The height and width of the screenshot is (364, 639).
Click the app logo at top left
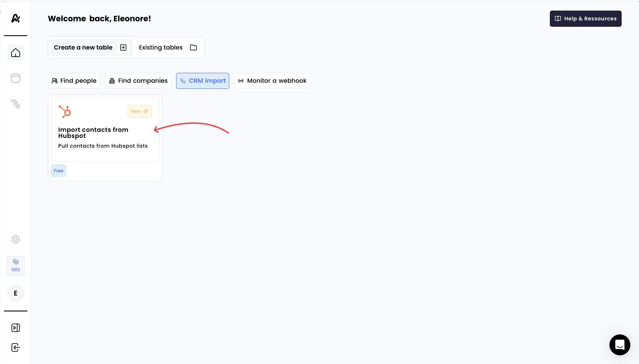(15, 18)
